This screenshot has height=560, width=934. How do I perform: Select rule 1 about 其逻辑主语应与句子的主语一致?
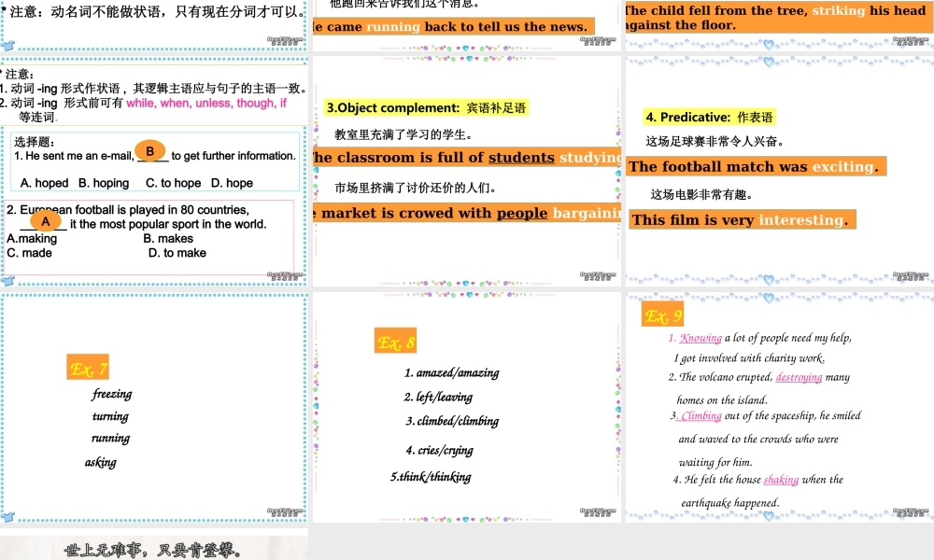coord(154,89)
